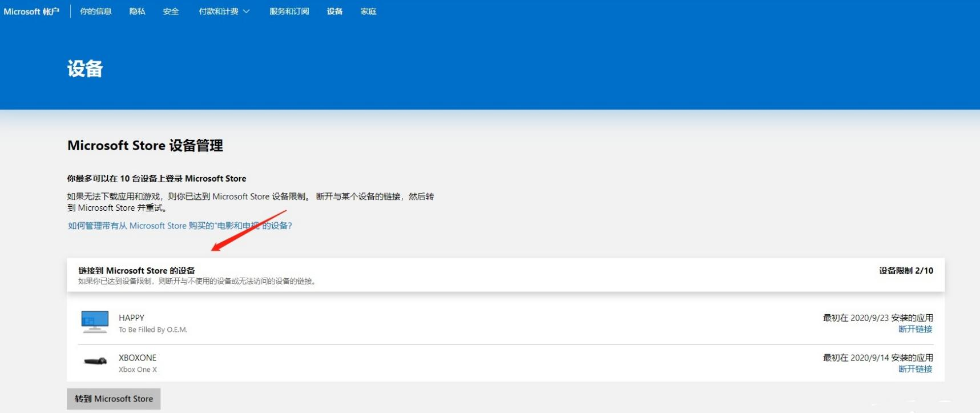Viewport: 980px width, 413px height.
Task: Navigate to the 家庭 section
Action: pyautogui.click(x=368, y=11)
